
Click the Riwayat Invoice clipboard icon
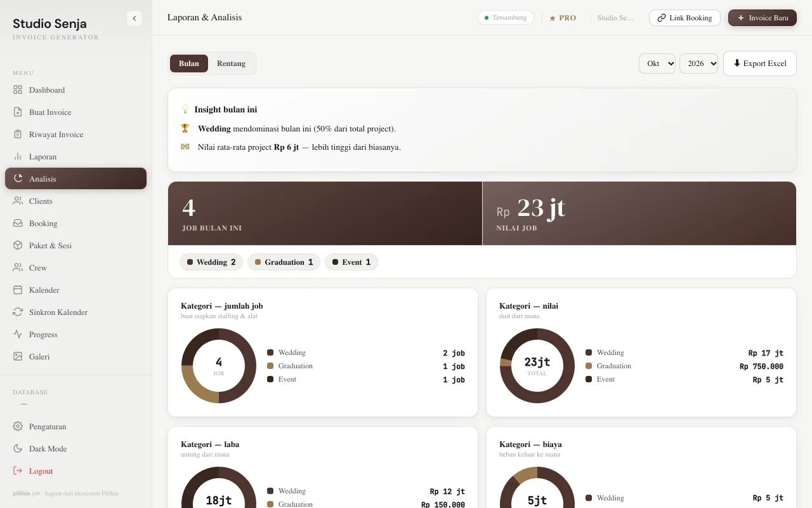point(18,135)
